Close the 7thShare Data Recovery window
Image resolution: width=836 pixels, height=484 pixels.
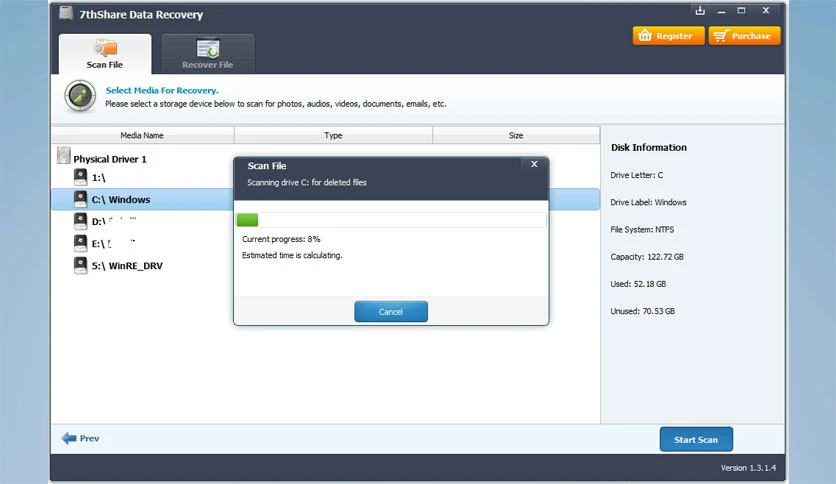click(766, 10)
